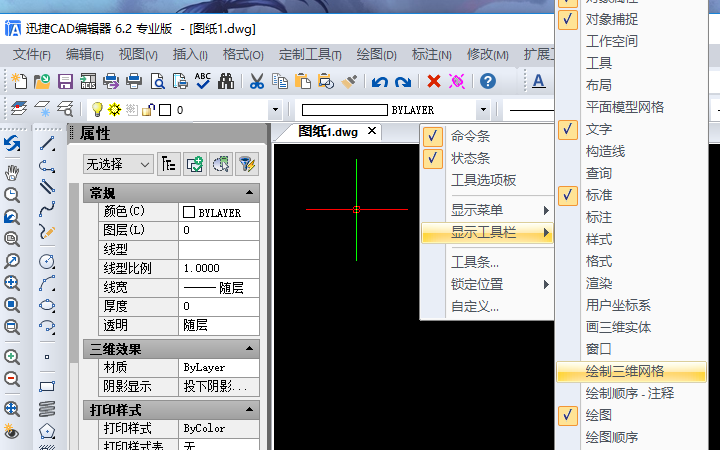Open the 文件(F) menu
720x450 pixels.
[x=32, y=55]
